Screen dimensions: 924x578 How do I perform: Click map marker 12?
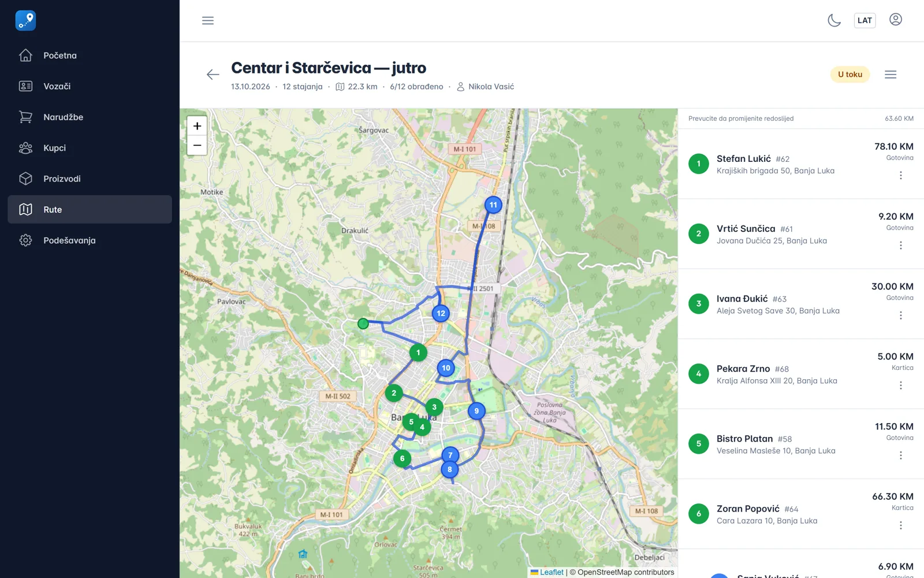coord(441,313)
